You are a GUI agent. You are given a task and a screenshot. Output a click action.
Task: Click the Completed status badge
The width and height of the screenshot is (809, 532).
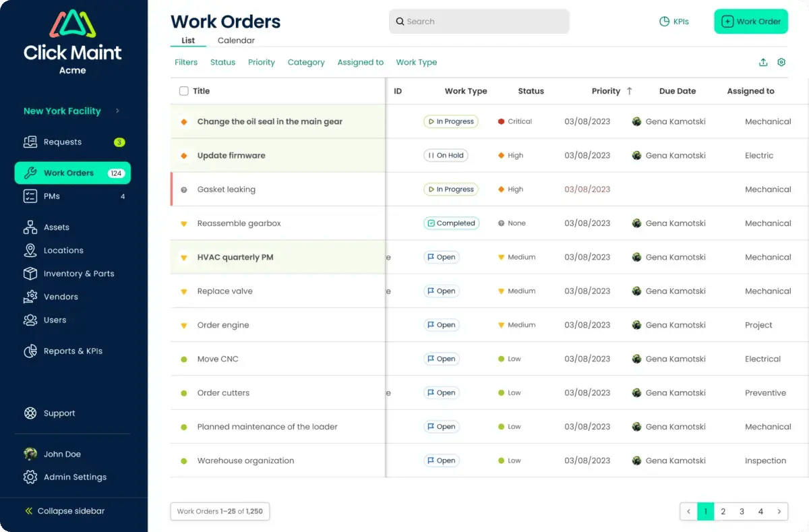(x=451, y=223)
